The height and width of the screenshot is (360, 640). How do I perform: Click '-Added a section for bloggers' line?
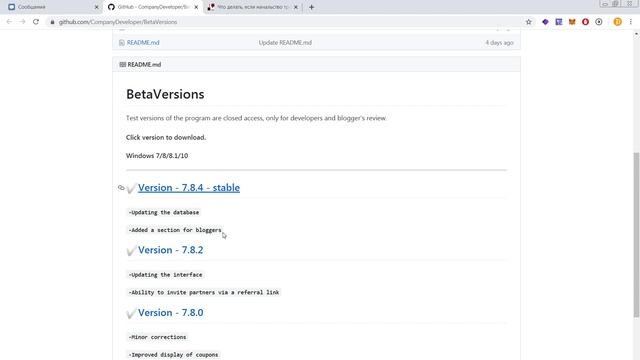point(175,230)
